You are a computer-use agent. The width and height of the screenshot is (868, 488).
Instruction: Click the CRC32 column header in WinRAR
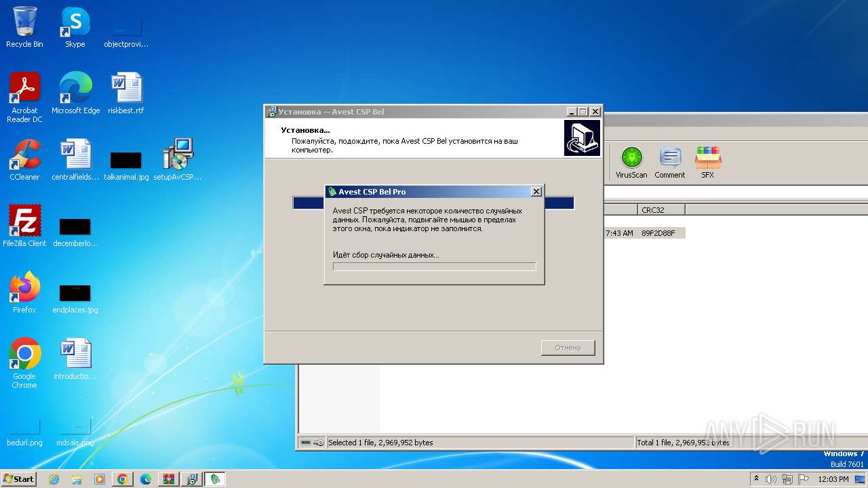[661, 210]
